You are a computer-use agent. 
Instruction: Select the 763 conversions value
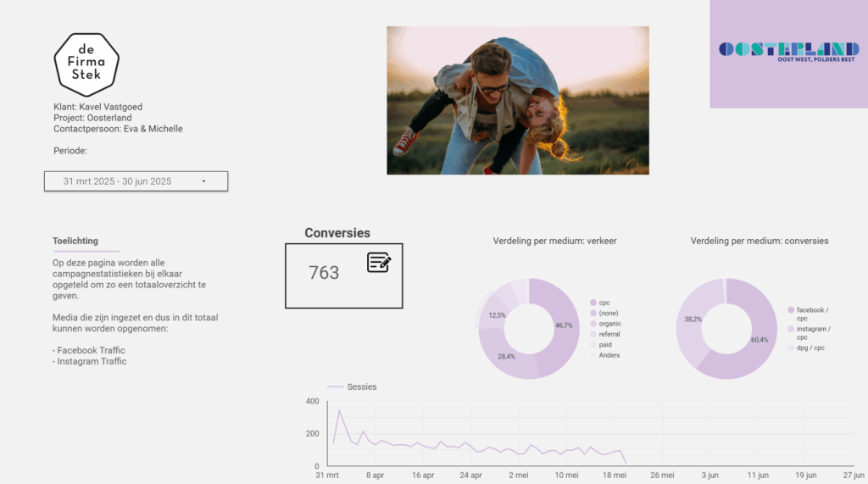tap(324, 272)
